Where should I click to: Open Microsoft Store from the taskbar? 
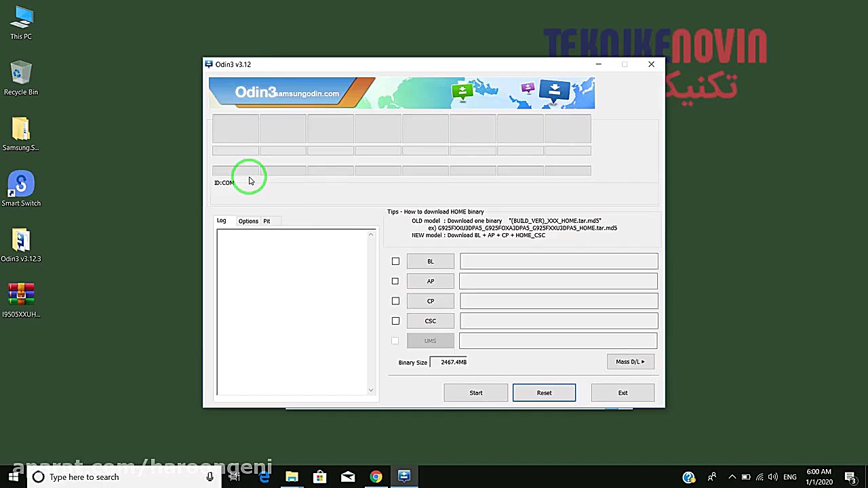click(319, 477)
